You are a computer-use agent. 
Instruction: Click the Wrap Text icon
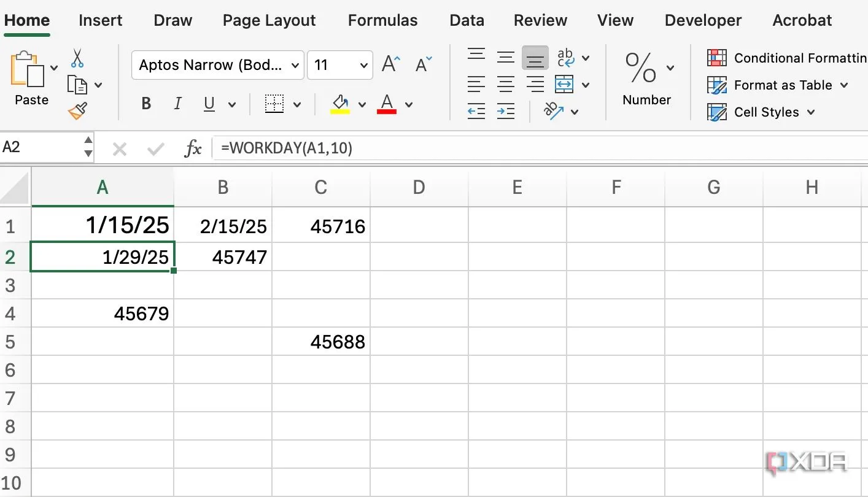(565, 58)
